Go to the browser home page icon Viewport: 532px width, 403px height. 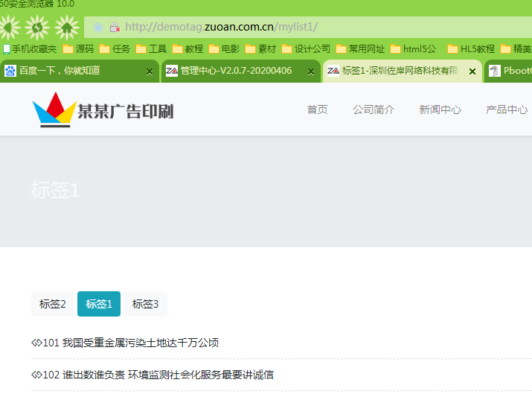click(x=66, y=28)
